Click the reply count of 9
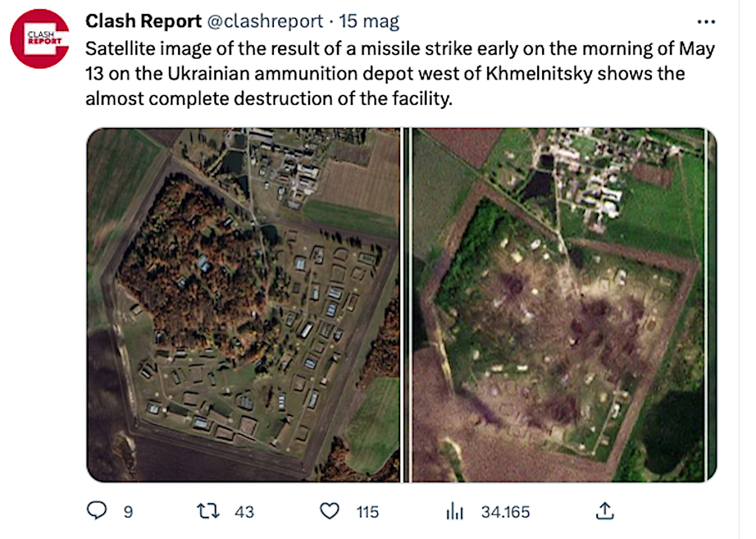The width and height of the screenshot is (756, 539). point(128,512)
